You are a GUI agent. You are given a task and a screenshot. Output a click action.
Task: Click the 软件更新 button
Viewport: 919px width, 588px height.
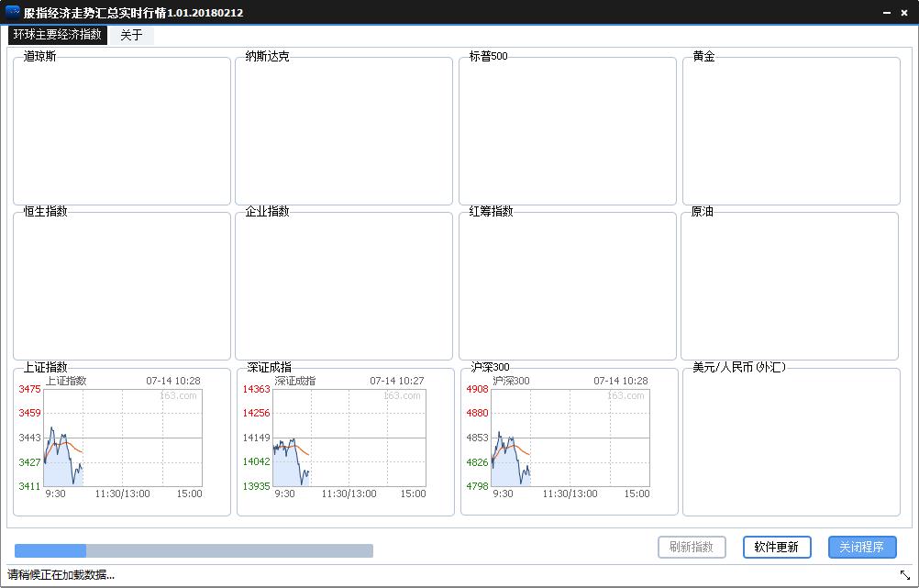(777, 547)
